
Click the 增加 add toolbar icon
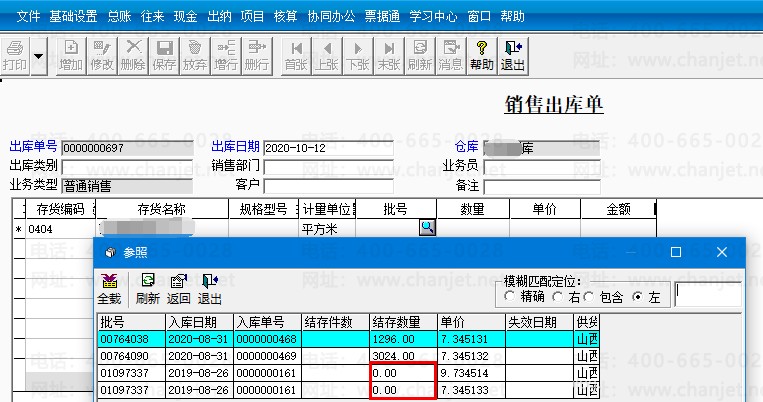click(71, 56)
